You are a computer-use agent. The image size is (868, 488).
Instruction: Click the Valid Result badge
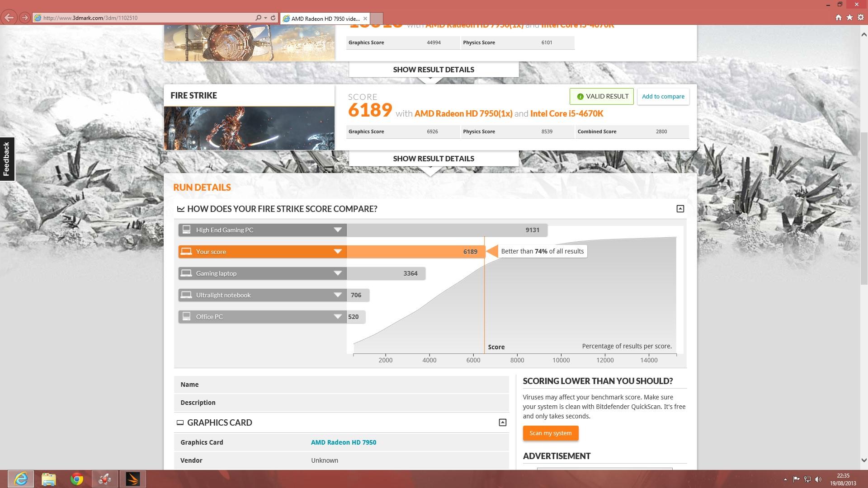(x=602, y=96)
